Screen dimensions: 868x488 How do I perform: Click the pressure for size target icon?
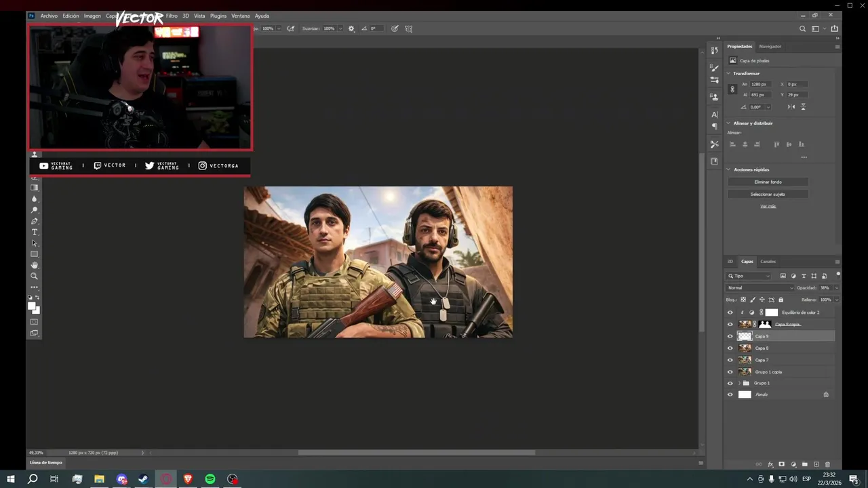tap(395, 28)
